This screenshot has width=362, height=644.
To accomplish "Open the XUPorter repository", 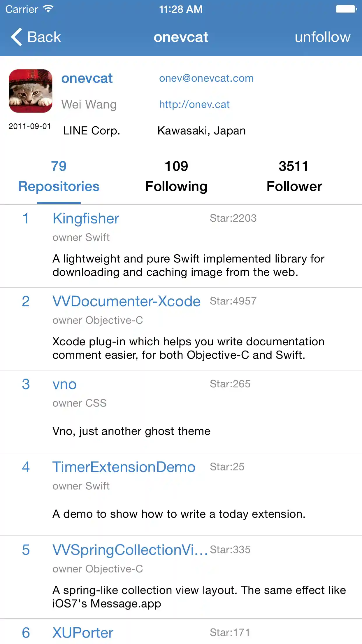I will pyautogui.click(x=83, y=633).
